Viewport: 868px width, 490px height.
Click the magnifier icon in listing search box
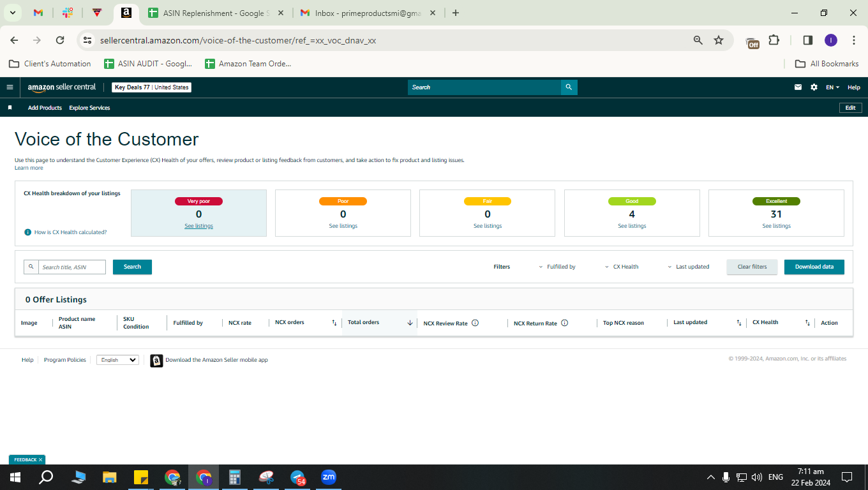(x=31, y=267)
